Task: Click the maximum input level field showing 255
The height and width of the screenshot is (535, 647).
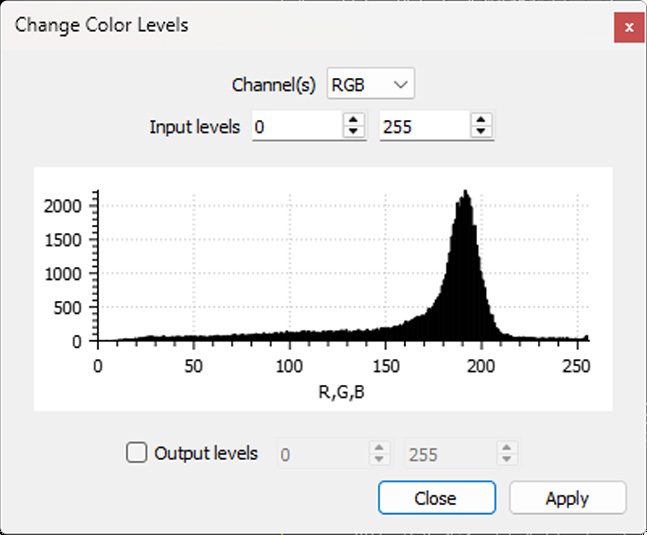Action: (x=424, y=127)
